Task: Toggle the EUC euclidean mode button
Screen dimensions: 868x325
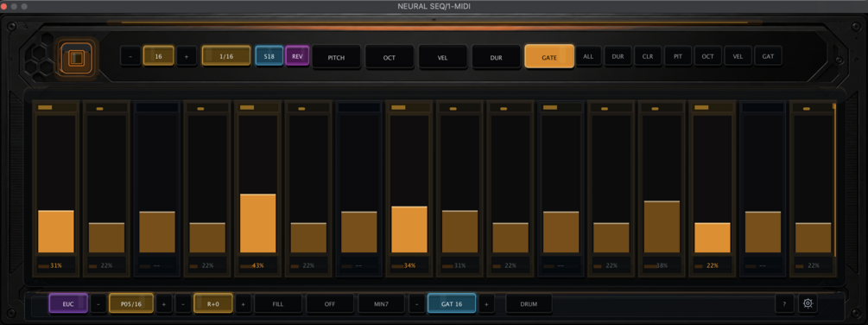Action: pyautogui.click(x=68, y=303)
